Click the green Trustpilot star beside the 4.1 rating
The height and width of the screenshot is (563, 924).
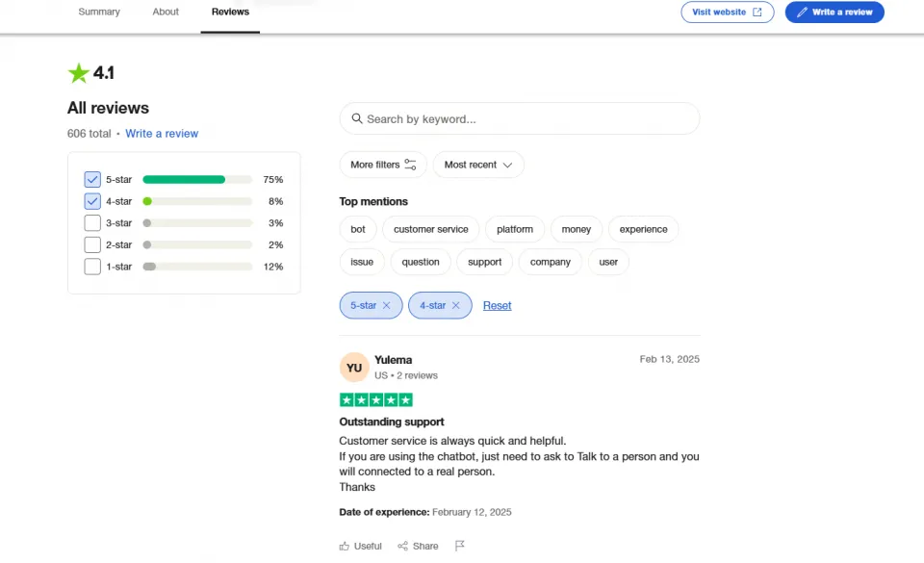pyautogui.click(x=77, y=72)
